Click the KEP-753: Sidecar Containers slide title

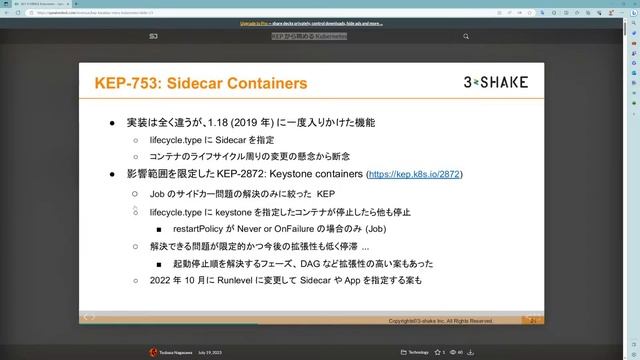pos(201,83)
